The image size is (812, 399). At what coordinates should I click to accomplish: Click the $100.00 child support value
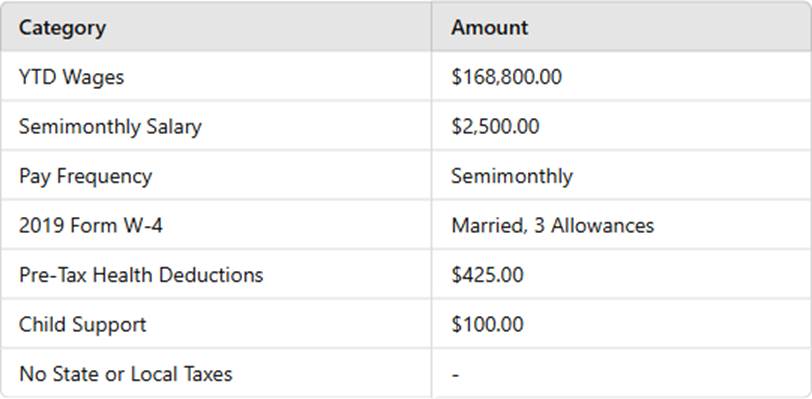tap(487, 325)
